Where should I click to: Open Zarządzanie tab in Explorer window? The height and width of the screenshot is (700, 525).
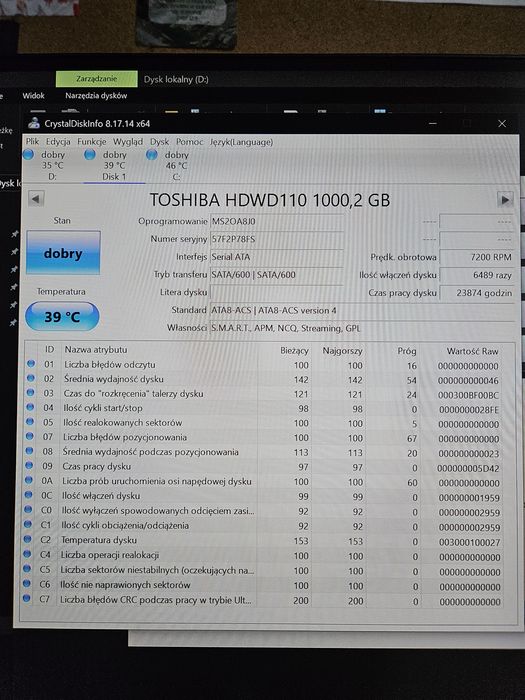pos(97,79)
